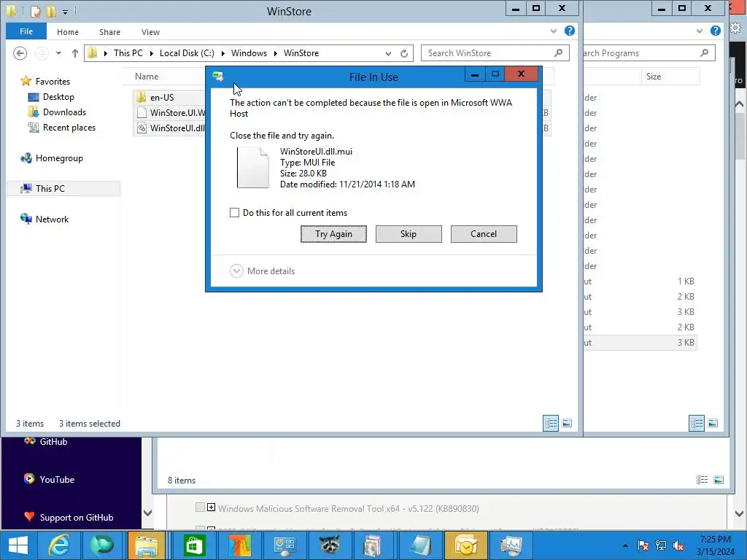Open the Share ribbon tab in WinStore
The height and width of the screenshot is (560, 747).
[x=109, y=32]
